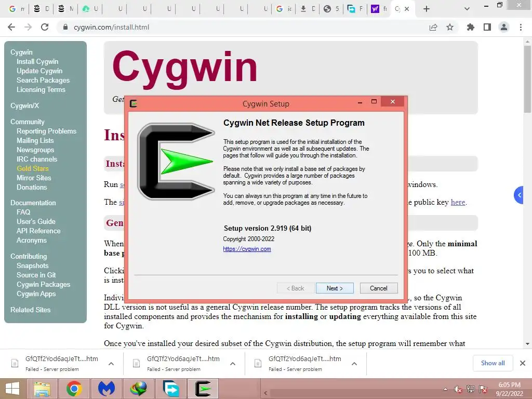Image resolution: width=532 pixels, height=399 pixels.
Task: Click the muted volume tray icon
Action: click(x=458, y=390)
